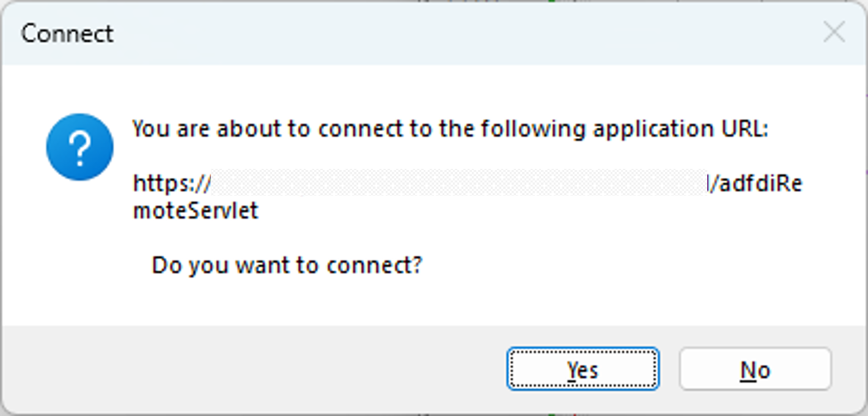Click the wrapped moteServlet line of the URL

coord(194,210)
